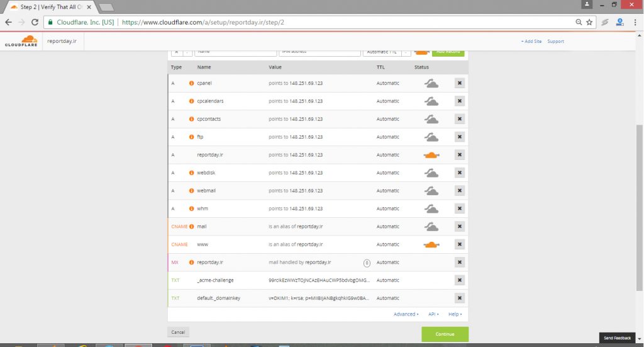This screenshot has width=644, height=347.
Task: Delete the MX reportday.ir record
Action: click(x=460, y=263)
